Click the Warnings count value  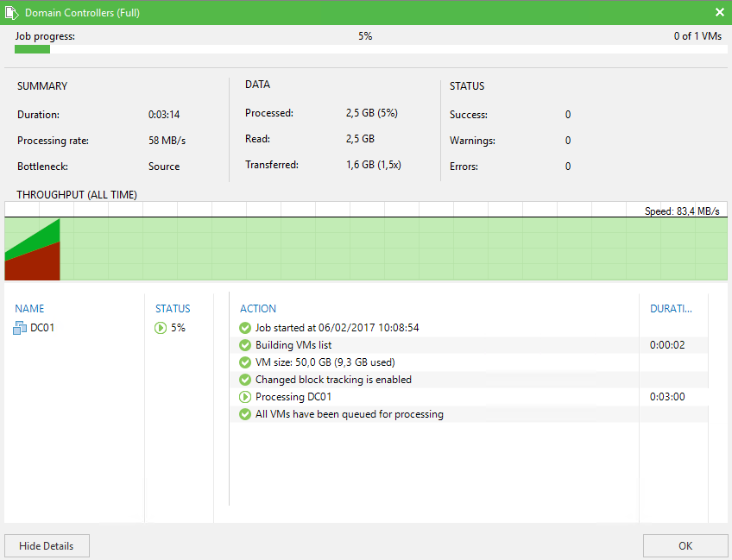[568, 141]
